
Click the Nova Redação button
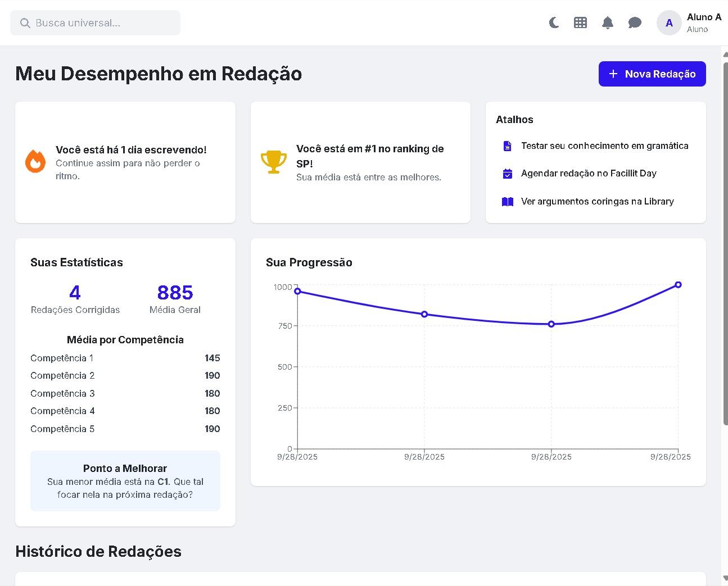pyautogui.click(x=652, y=74)
